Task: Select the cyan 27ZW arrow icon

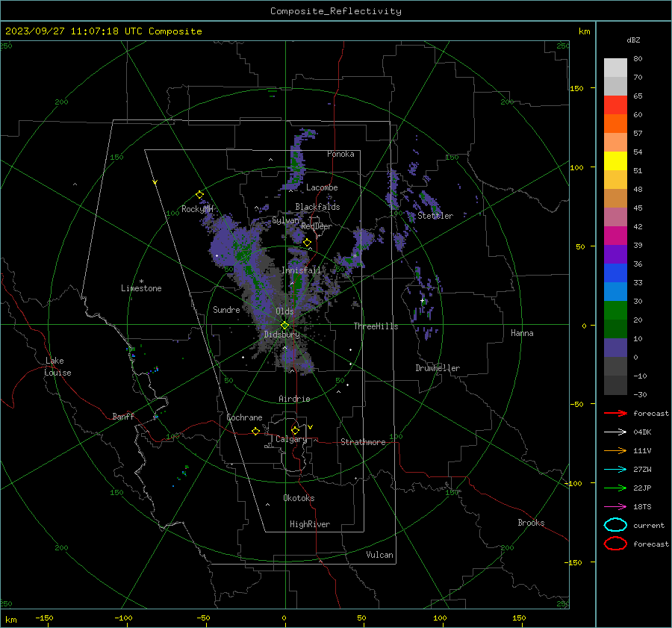Action: click(615, 469)
